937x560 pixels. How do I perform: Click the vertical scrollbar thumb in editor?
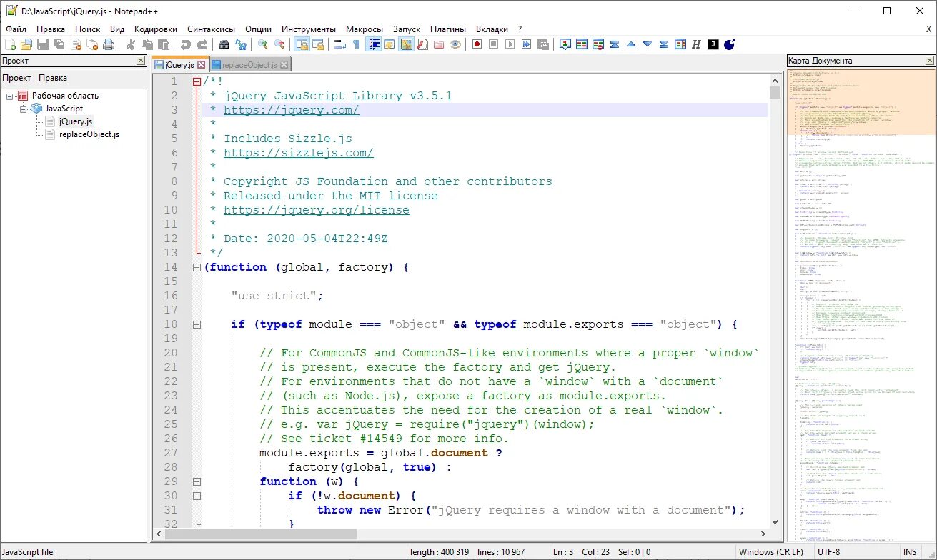pyautogui.click(x=775, y=92)
